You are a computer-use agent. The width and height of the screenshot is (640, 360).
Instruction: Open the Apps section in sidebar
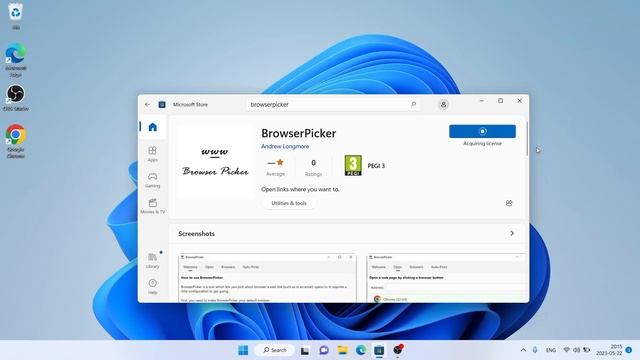tap(153, 154)
